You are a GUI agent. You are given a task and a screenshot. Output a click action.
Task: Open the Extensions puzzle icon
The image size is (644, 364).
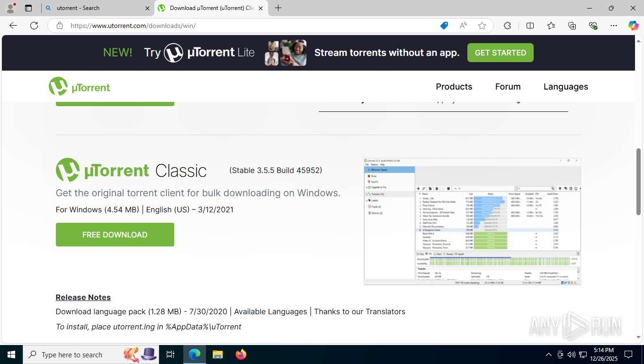507,26
